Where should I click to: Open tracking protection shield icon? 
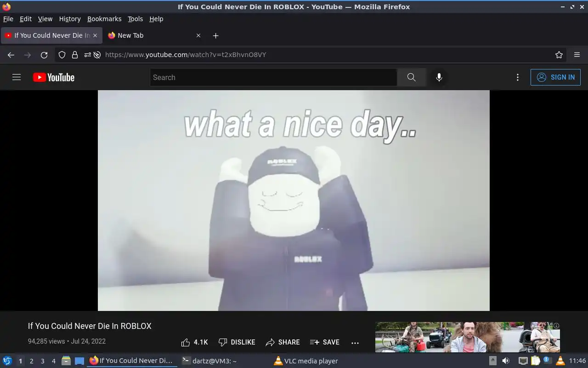(x=62, y=55)
